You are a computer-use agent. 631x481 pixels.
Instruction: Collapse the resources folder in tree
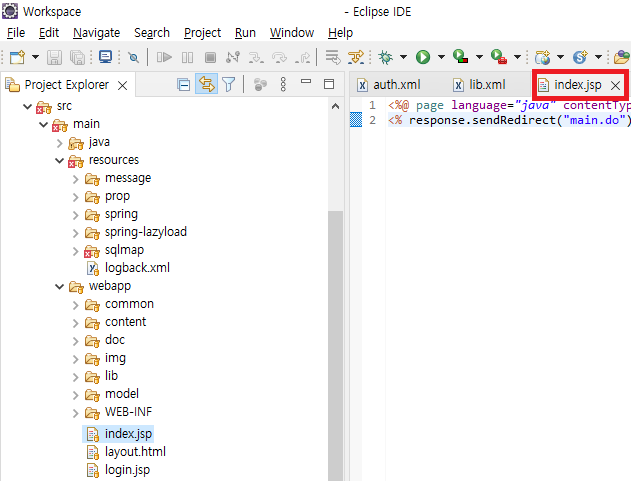tap(59, 160)
